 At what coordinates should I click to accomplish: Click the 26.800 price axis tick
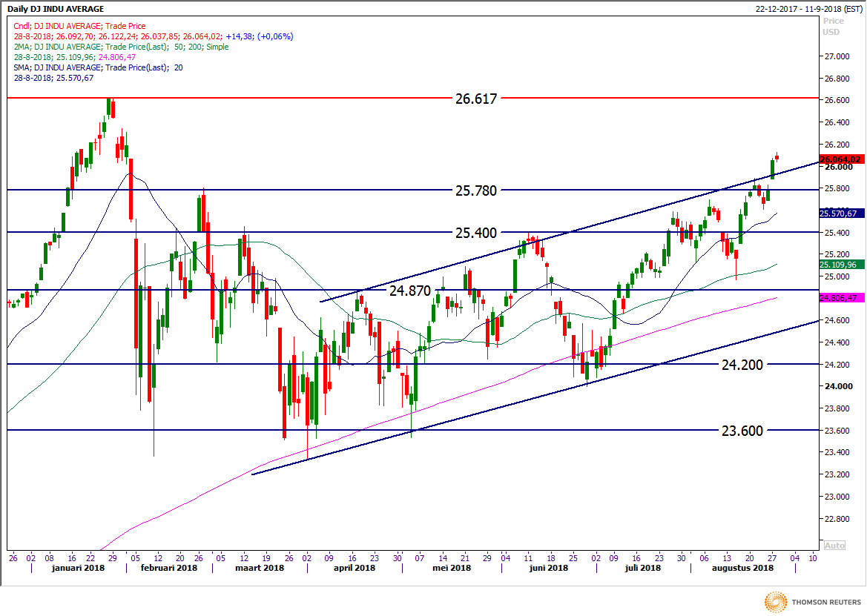pyautogui.click(x=837, y=79)
